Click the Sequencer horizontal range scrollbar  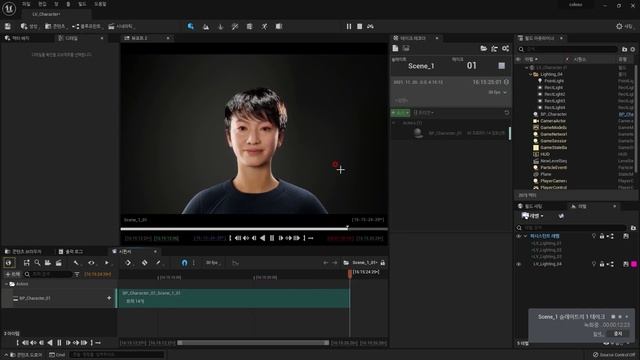pyautogui.click(x=253, y=343)
